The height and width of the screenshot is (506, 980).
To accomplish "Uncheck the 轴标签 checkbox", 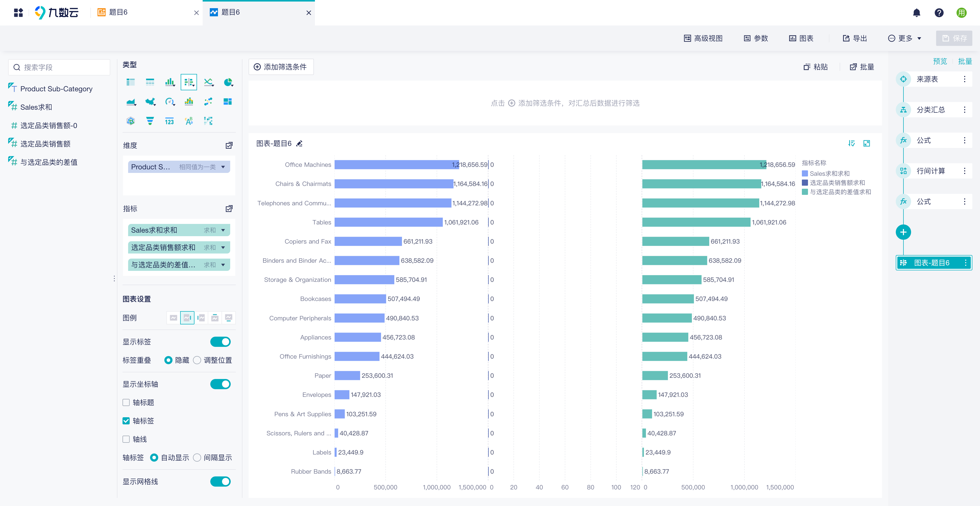I will pos(126,421).
